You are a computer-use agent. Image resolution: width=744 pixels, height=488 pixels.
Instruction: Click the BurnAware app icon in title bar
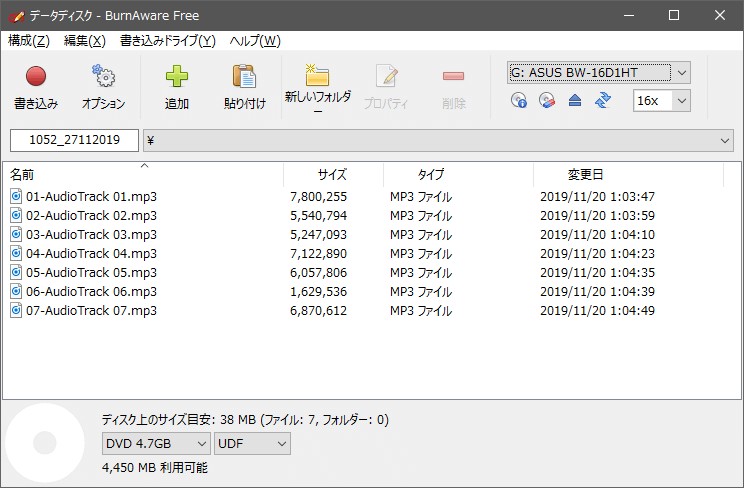pos(16,16)
